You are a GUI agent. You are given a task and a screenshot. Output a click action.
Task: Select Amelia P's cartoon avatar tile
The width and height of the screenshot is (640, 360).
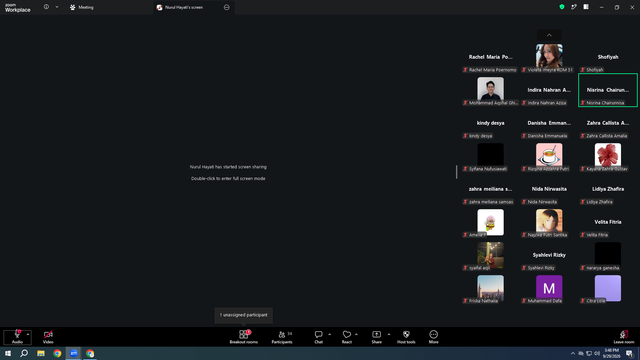coord(490,222)
